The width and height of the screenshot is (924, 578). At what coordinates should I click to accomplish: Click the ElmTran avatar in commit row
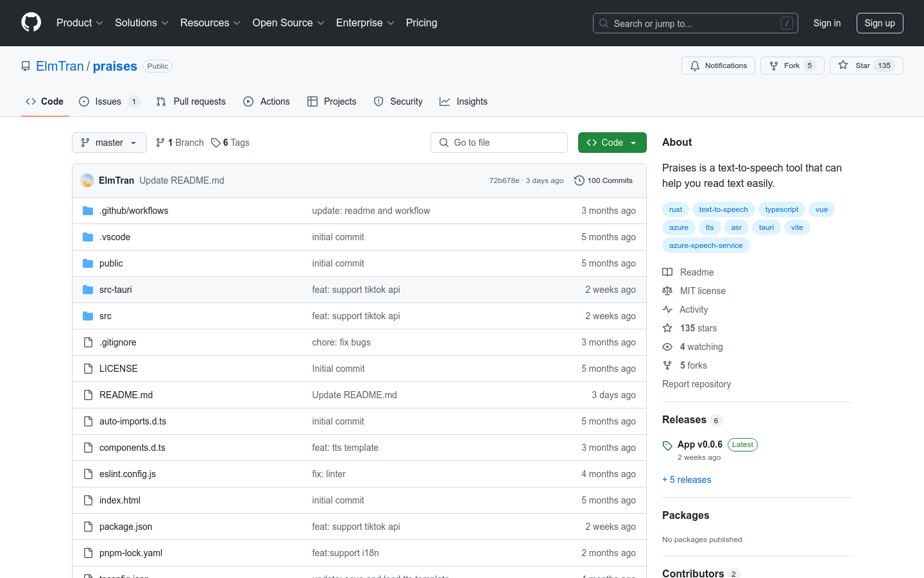tap(87, 180)
